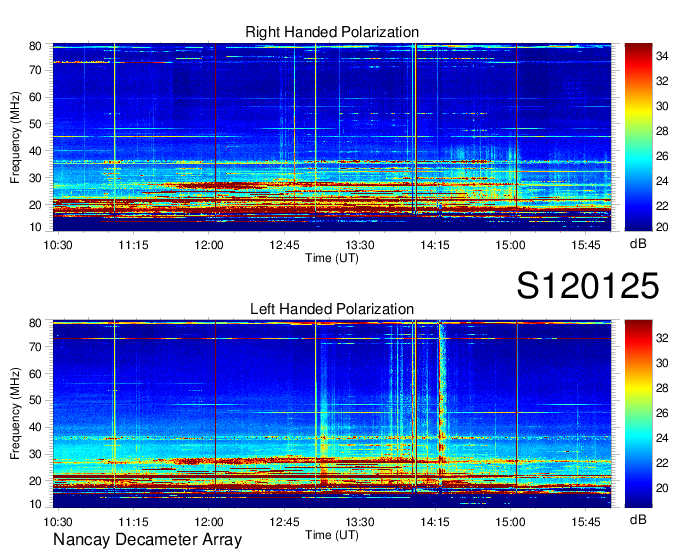Viewport: 680px width, 552px height.
Task: Click the top plot 'Time (UT)' axis label
Action: click(332, 258)
